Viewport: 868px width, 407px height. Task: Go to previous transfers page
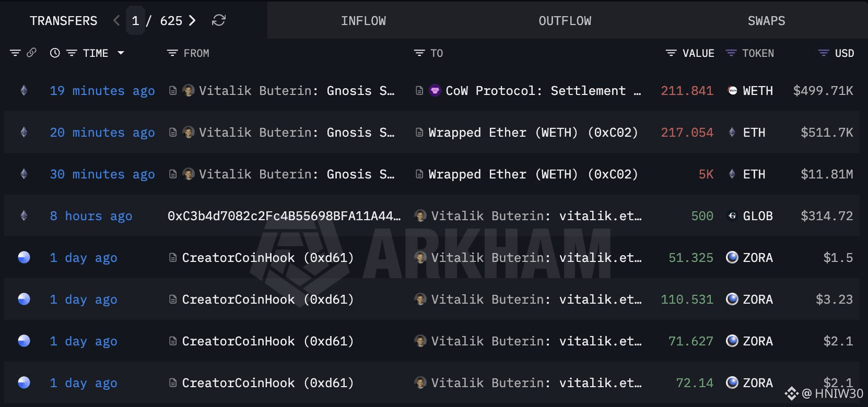[x=116, y=20]
